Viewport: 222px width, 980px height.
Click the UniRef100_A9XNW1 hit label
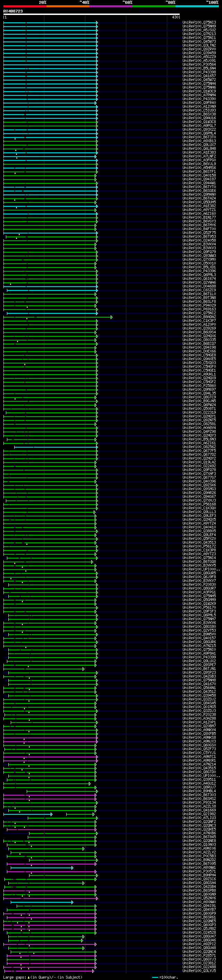(x=199, y=867)
